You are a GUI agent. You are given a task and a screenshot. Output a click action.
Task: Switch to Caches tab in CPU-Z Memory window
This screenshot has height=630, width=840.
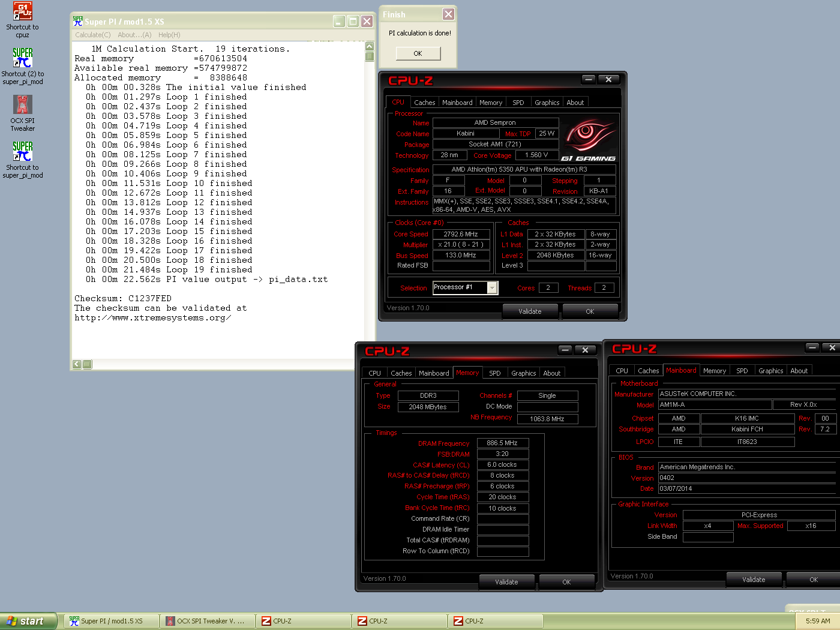[401, 373]
